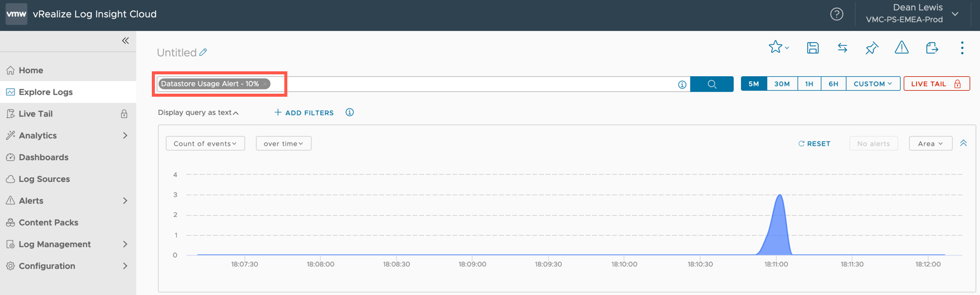Open the vertical three-dot more menu
This screenshot has width=980, height=295.
(x=962, y=48)
